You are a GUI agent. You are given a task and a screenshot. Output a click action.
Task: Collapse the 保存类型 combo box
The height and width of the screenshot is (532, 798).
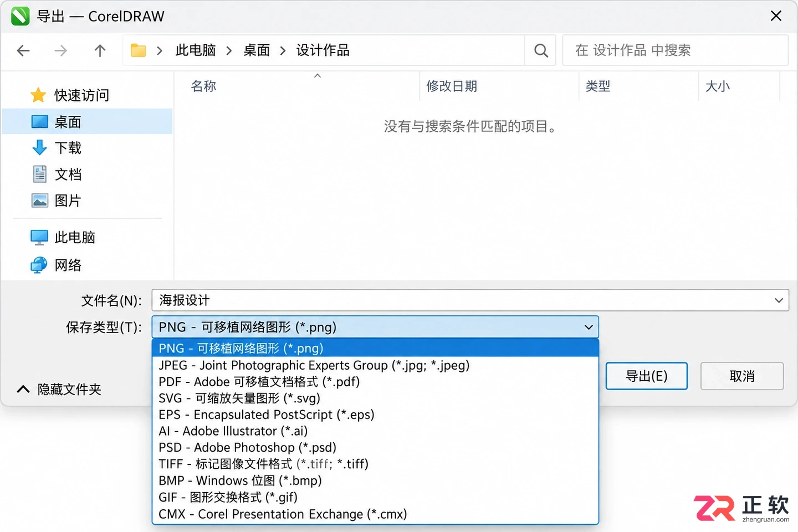coord(589,327)
